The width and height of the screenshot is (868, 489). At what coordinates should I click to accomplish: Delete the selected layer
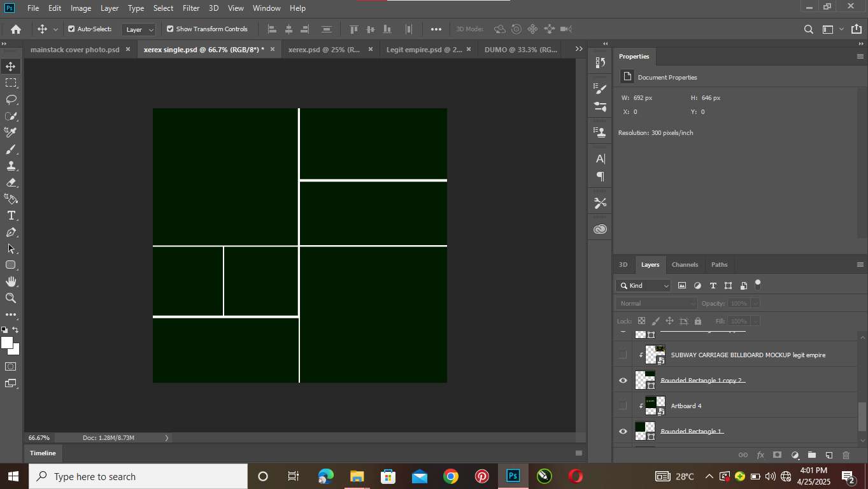coord(846,455)
